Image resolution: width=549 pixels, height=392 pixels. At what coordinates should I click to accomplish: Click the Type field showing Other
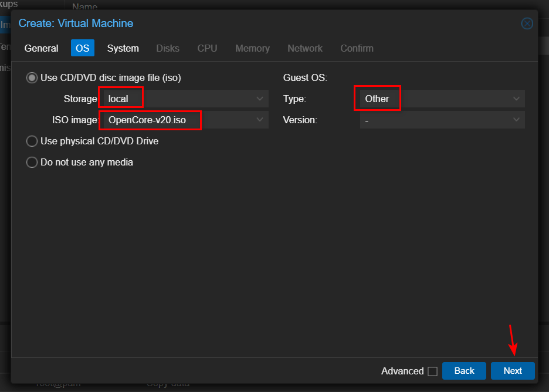click(x=434, y=99)
